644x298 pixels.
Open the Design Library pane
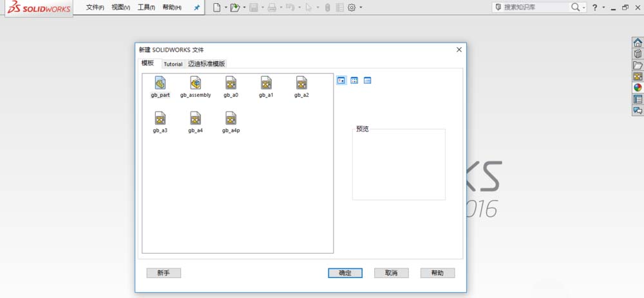(638, 54)
